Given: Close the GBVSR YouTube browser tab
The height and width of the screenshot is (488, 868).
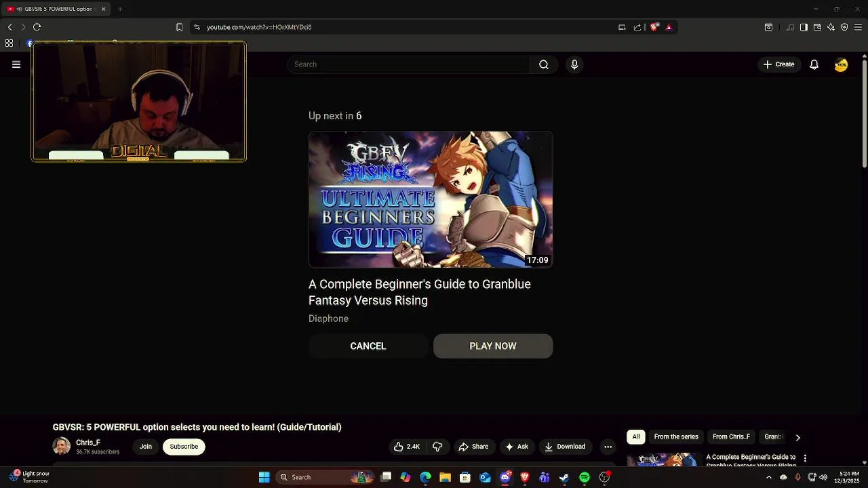Looking at the screenshot, I should click(x=103, y=9).
